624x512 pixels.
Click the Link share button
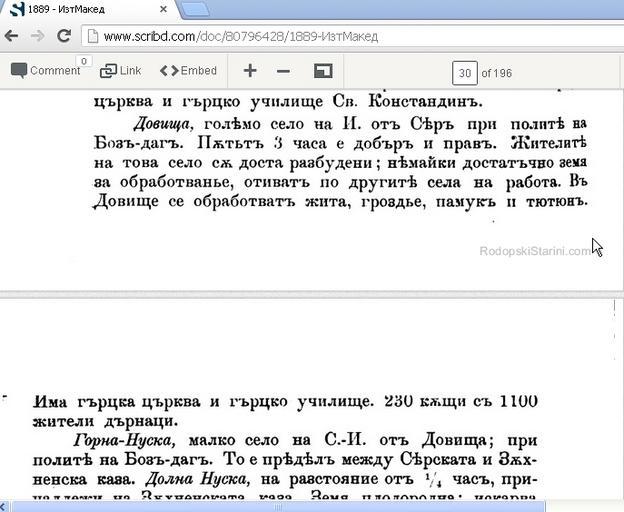coord(120,71)
